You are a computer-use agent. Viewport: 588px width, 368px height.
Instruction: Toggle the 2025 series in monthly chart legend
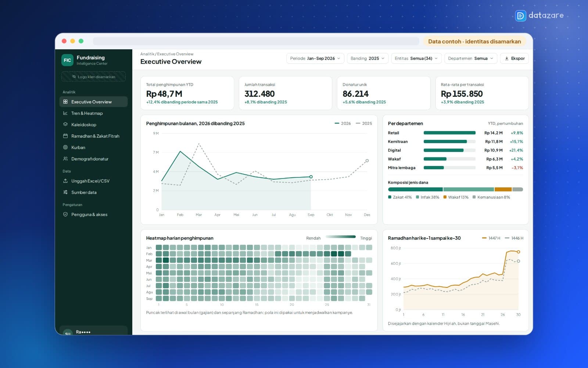[364, 123]
